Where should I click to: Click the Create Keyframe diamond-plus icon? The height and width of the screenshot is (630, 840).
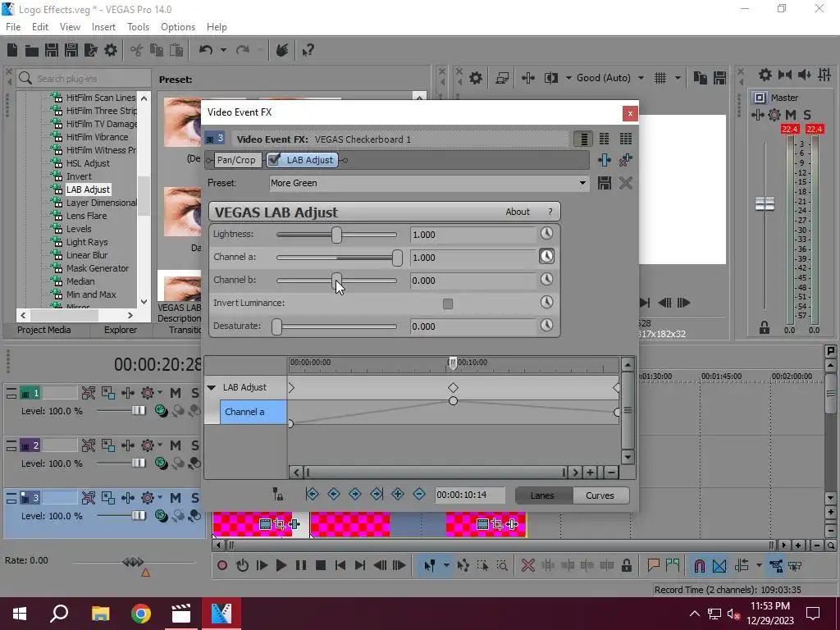398,494
